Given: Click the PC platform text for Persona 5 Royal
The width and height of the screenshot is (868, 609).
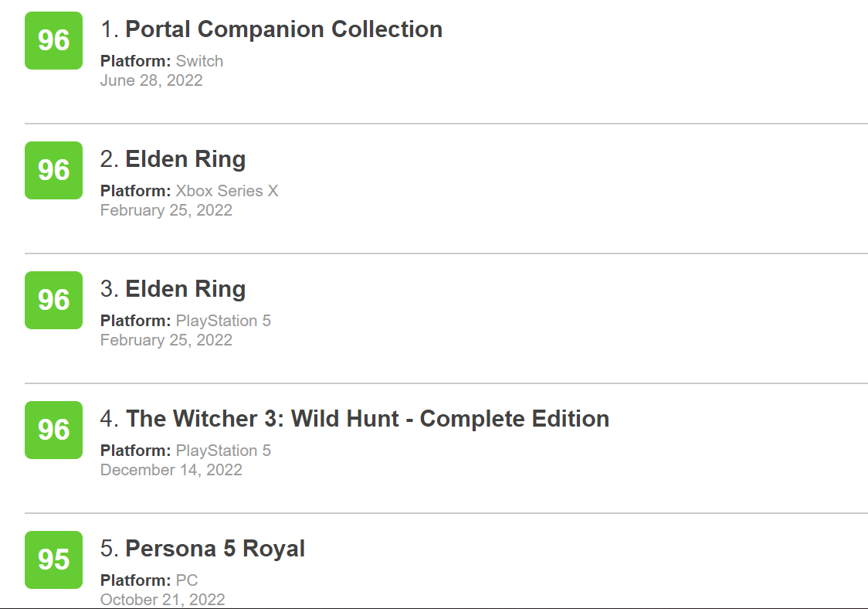Looking at the screenshot, I should (187, 580).
